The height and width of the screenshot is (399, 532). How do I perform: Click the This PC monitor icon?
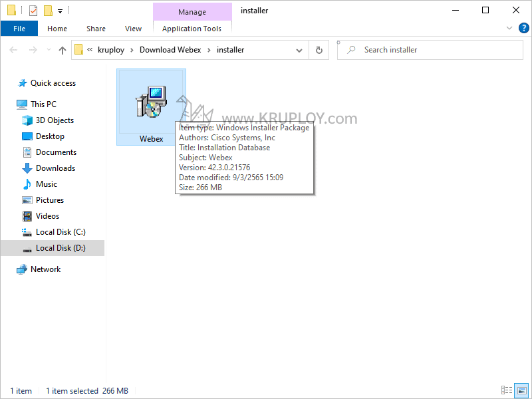pyautogui.click(x=22, y=104)
